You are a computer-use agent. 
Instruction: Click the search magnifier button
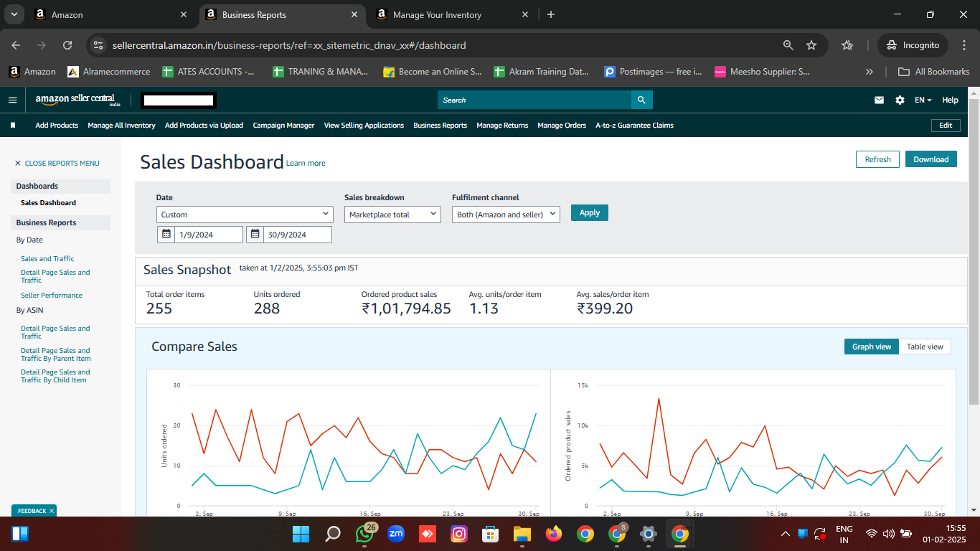point(641,100)
